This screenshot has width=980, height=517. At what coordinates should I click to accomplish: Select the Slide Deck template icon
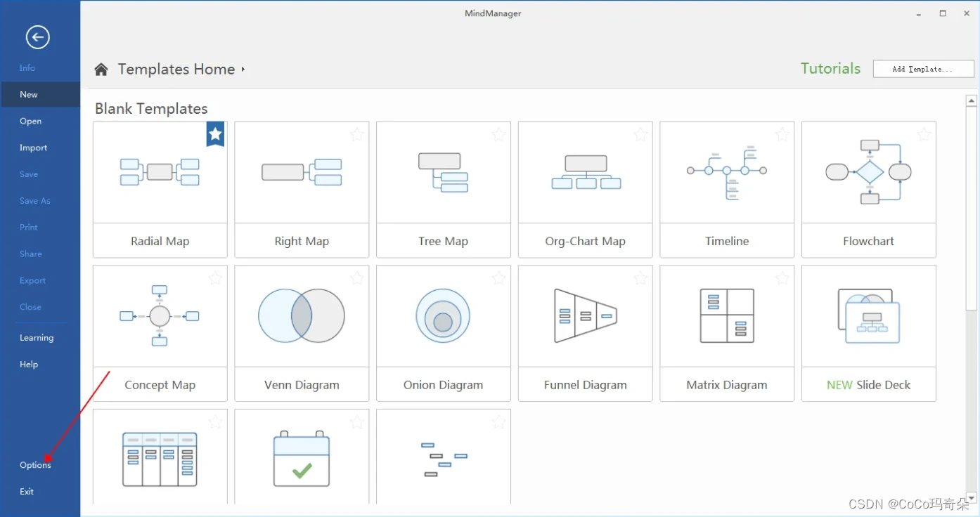point(869,315)
